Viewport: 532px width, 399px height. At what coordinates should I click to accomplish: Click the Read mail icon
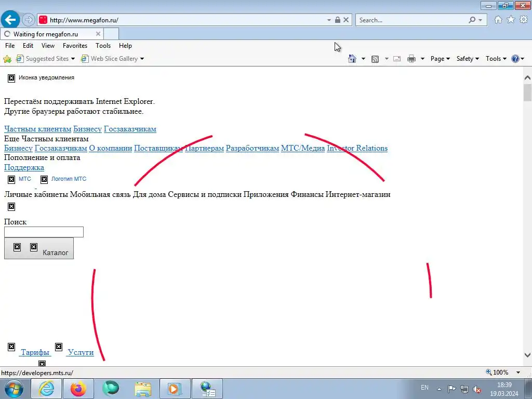(397, 59)
